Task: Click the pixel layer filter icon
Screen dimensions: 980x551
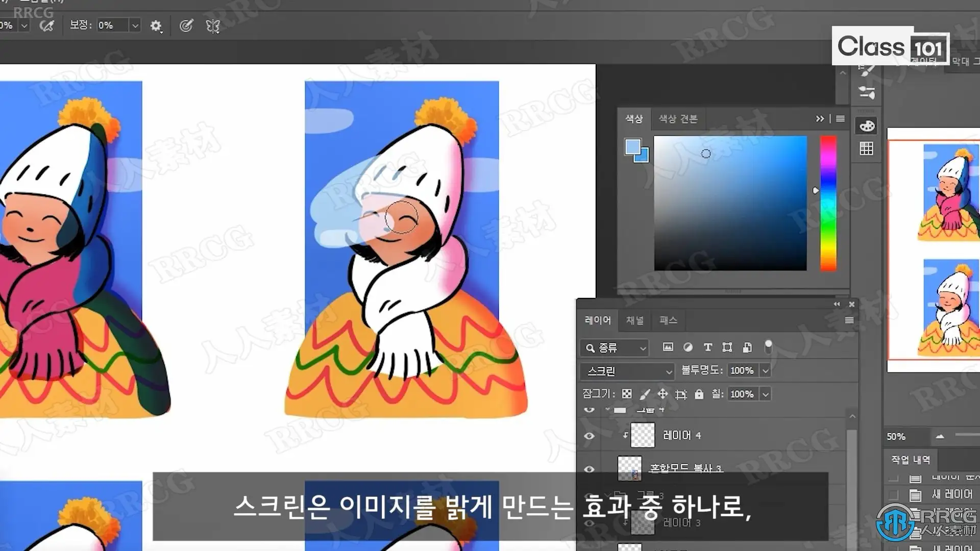Action: (x=668, y=347)
